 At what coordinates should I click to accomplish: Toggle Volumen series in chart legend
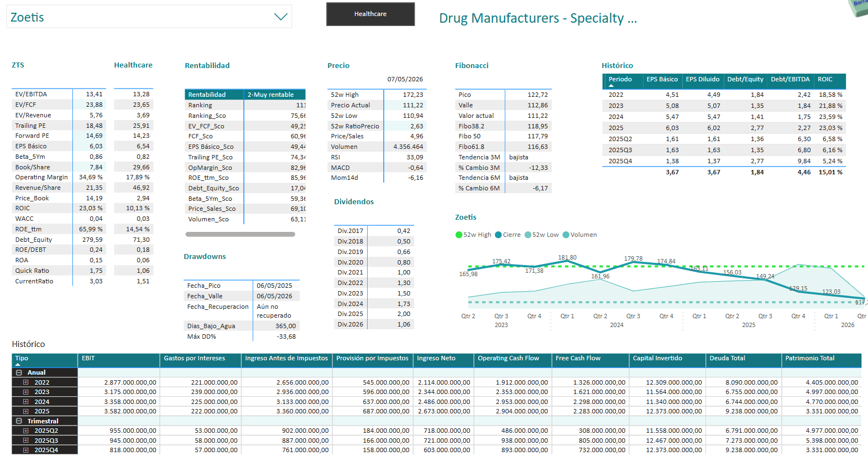tap(580, 235)
